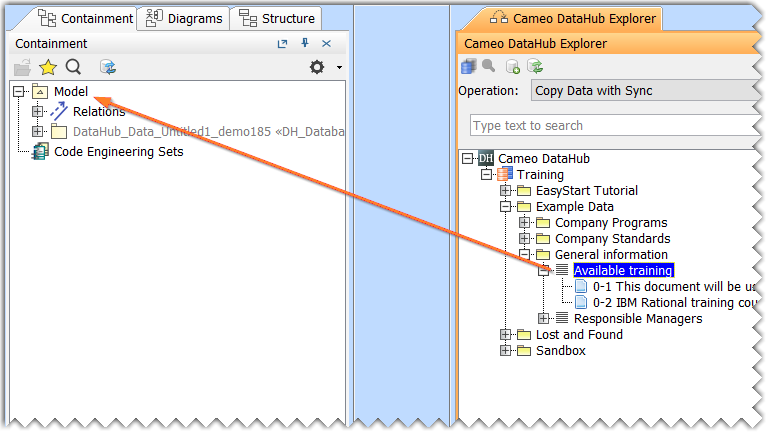Viewport: 767px width, 433px height.
Task: Focus the Type text to search field
Action: (615, 126)
